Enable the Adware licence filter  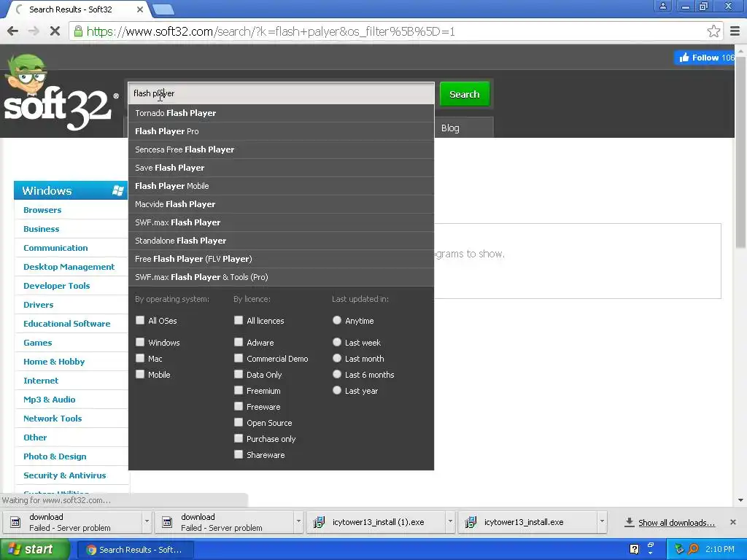(239, 342)
